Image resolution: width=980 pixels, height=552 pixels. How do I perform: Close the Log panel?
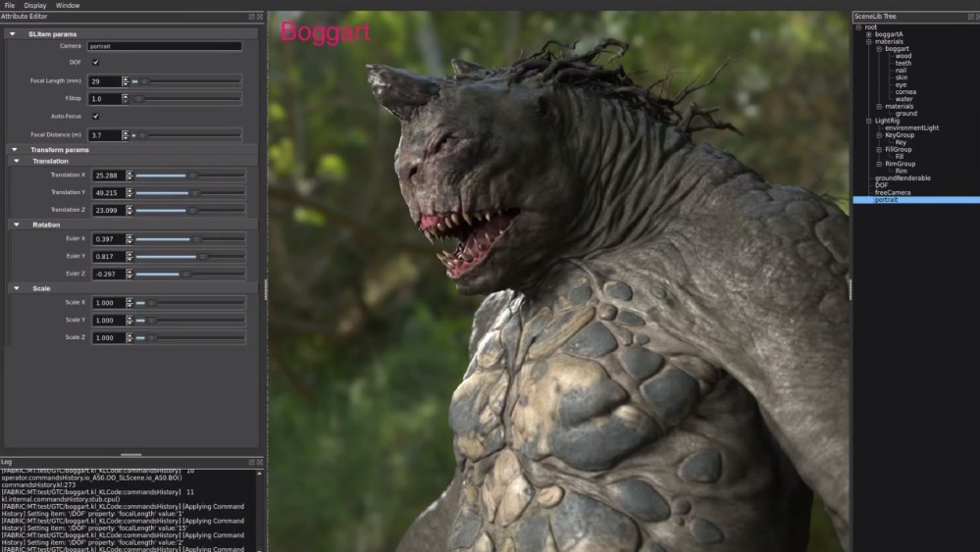pyautogui.click(x=260, y=461)
